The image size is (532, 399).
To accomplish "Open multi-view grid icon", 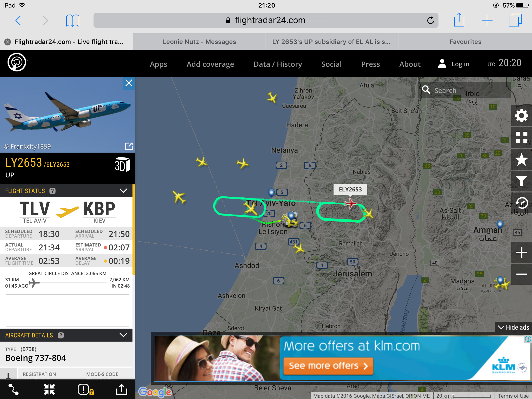I will coord(521,137).
